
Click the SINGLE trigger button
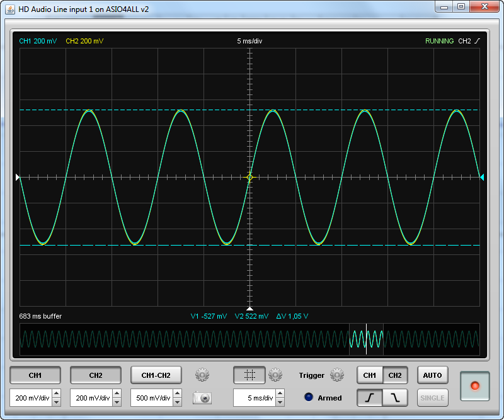433,398
